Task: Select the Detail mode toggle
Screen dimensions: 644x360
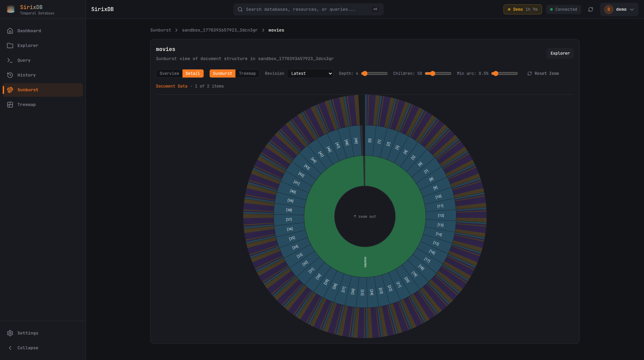Action: pos(193,73)
